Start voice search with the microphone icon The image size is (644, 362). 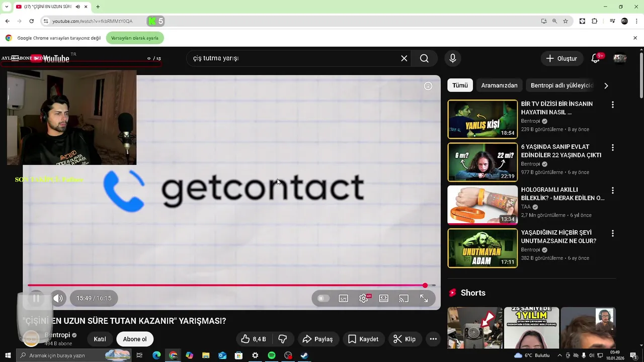coord(453,58)
